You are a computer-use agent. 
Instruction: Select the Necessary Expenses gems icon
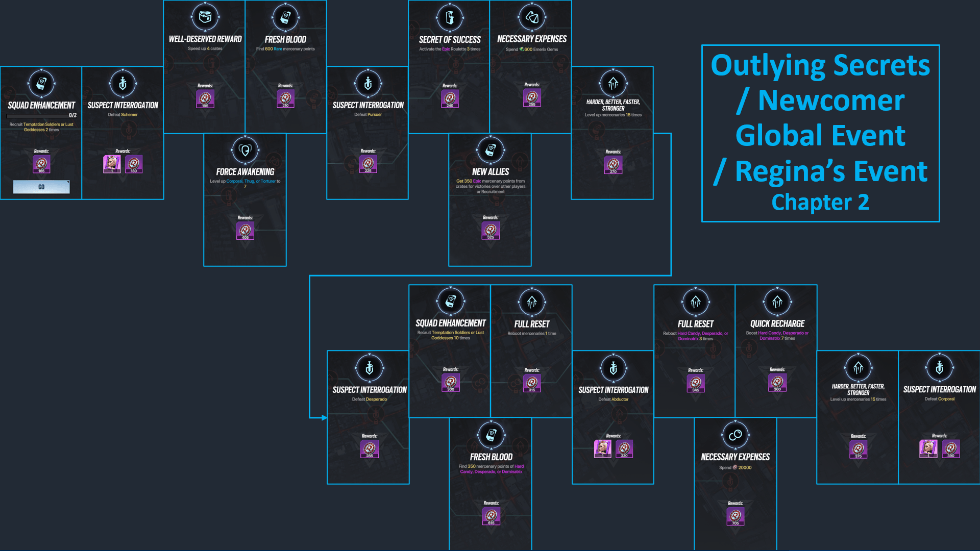coord(531,17)
